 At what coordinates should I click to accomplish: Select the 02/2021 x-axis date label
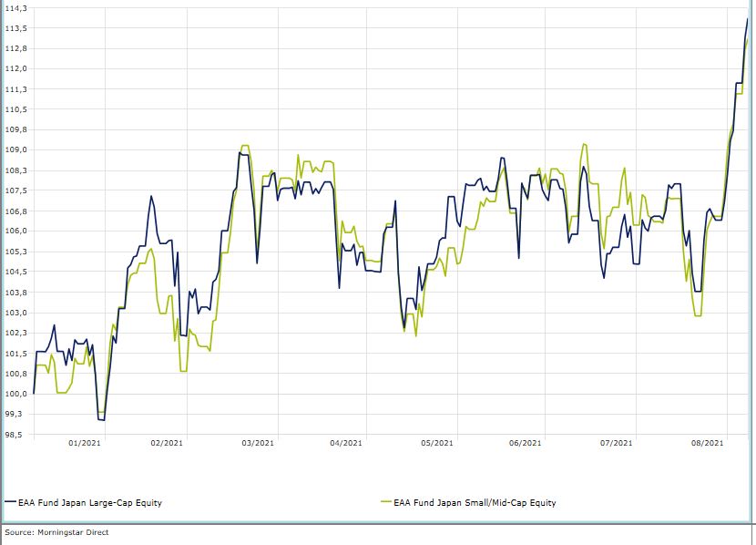tap(168, 443)
